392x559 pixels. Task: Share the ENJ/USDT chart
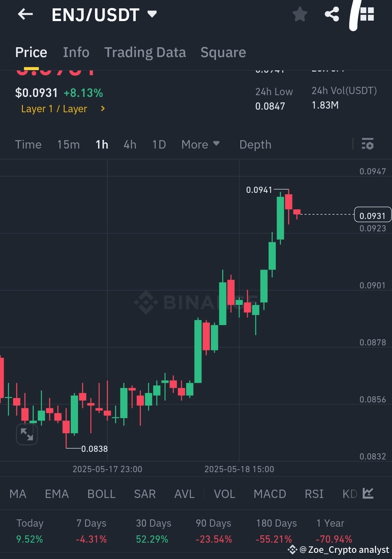pos(331,15)
